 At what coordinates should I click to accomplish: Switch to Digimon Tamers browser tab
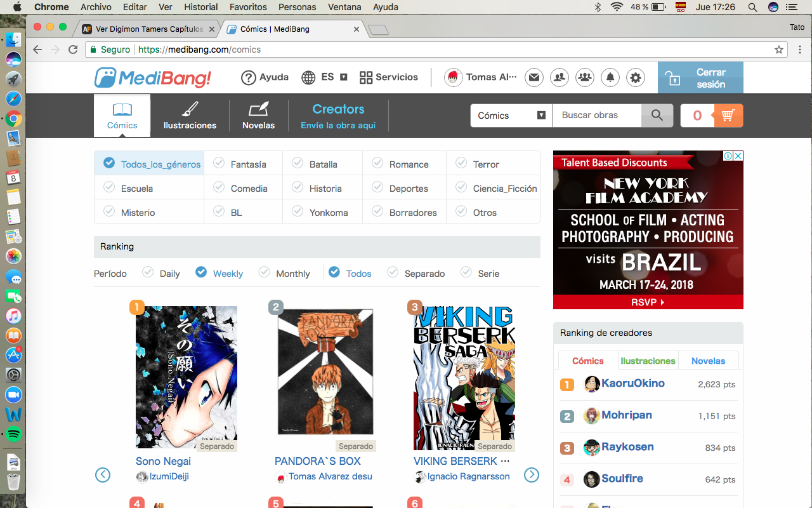(149, 29)
